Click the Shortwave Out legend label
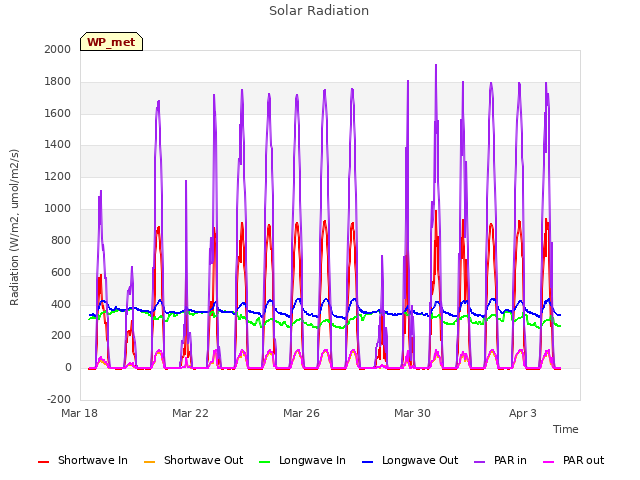The width and height of the screenshot is (640, 480). pyautogui.click(x=203, y=460)
